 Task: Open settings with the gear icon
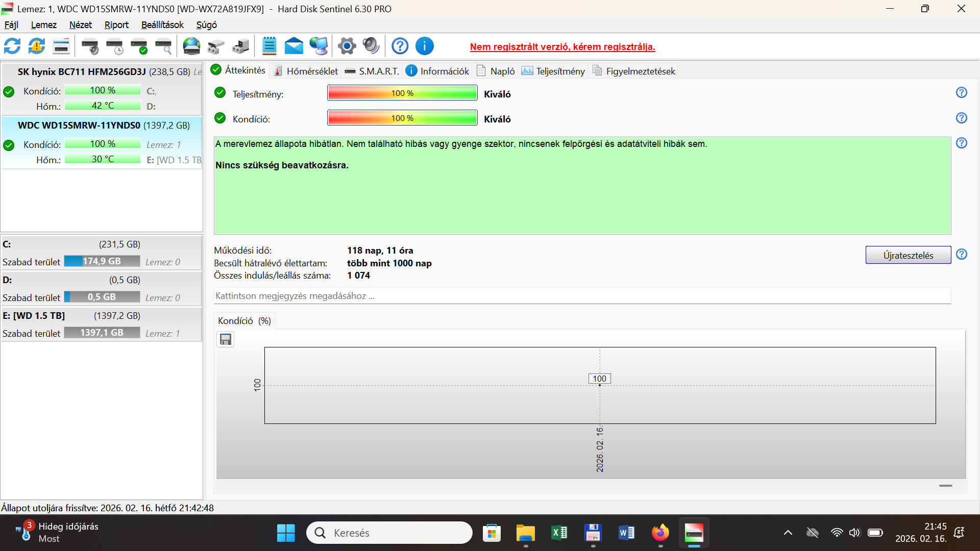coord(347,46)
